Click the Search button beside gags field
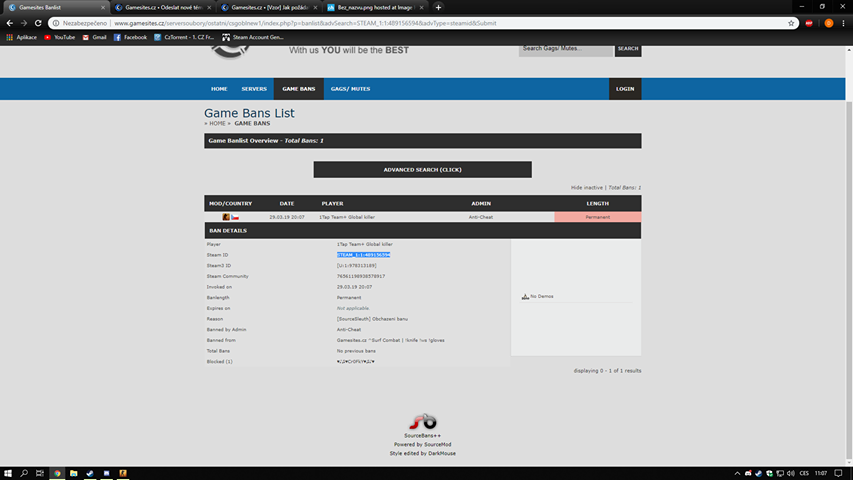The image size is (853, 480). (x=628, y=49)
